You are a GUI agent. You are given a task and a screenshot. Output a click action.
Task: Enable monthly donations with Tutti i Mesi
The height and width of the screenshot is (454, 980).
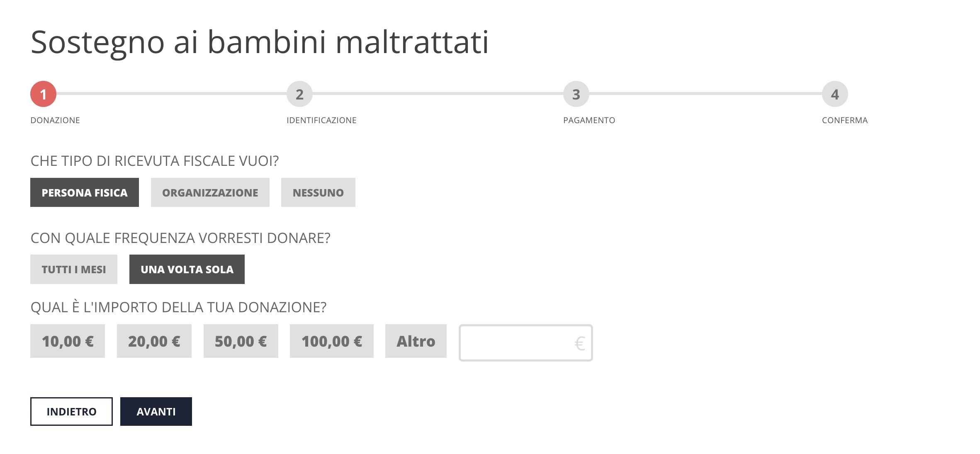73,269
